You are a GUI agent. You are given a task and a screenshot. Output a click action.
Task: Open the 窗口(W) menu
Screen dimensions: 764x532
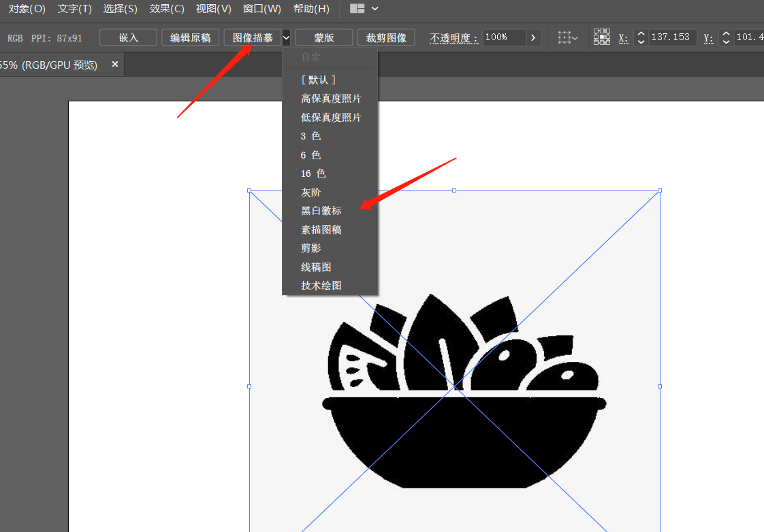coord(261,9)
